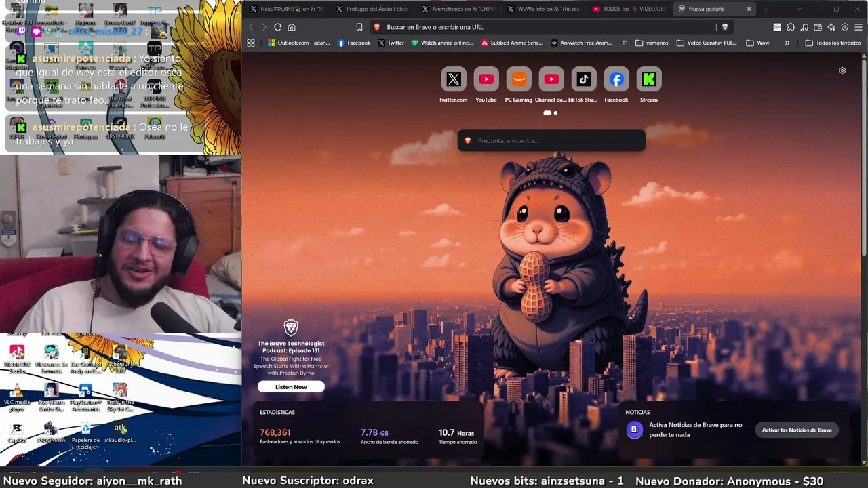Open the Brave VPN shield icon
The height and width of the screenshot is (488, 868).
click(845, 27)
